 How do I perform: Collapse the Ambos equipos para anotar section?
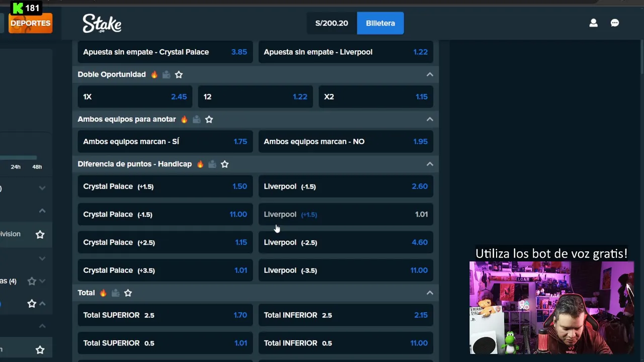point(430,119)
